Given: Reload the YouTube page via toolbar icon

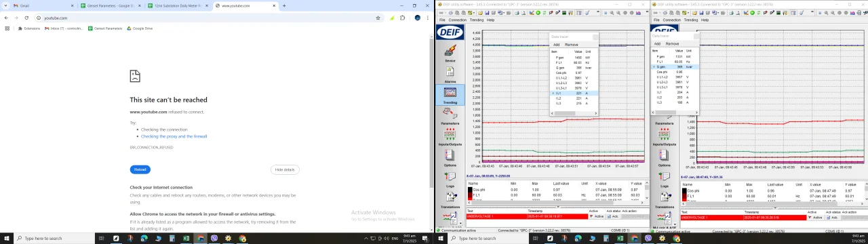Looking at the screenshot, I should [x=26, y=18].
